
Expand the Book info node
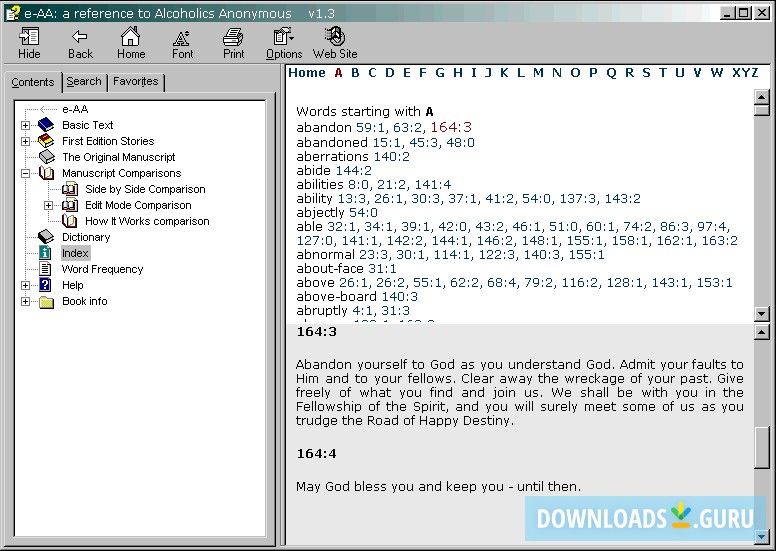pos(26,301)
